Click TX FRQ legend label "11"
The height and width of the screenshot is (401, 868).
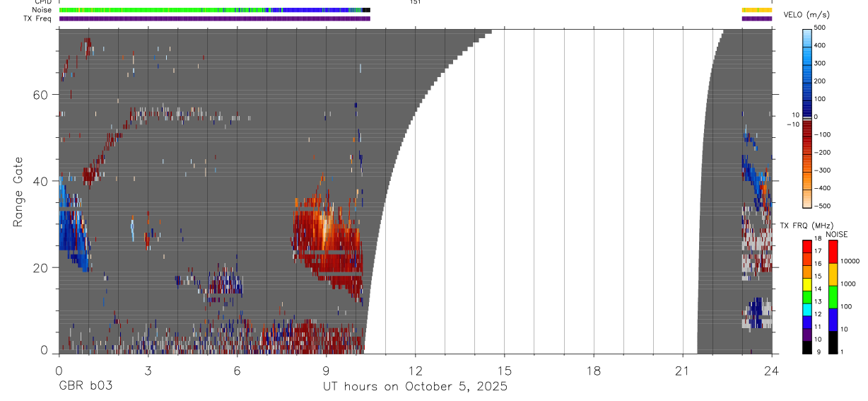pyautogui.click(x=817, y=327)
